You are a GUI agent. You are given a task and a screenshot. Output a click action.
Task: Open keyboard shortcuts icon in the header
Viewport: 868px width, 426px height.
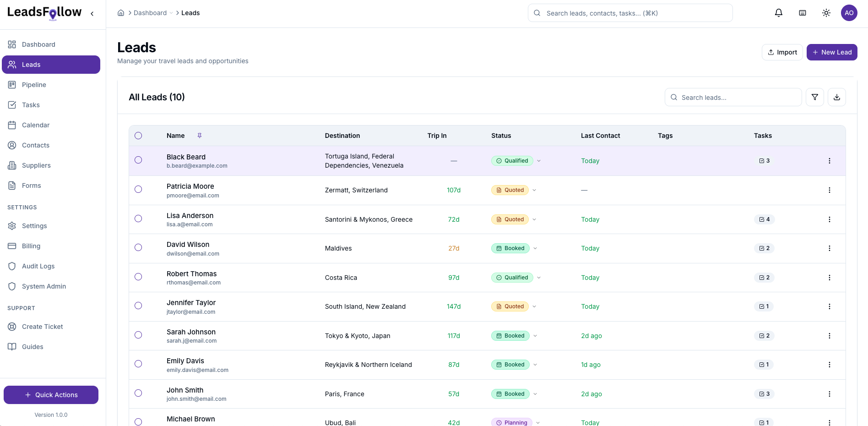tap(802, 12)
